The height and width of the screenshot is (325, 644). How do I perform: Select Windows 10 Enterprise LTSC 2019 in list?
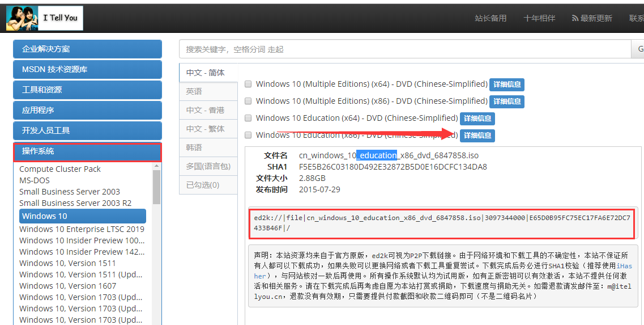pyautogui.click(x=82, y=229)
